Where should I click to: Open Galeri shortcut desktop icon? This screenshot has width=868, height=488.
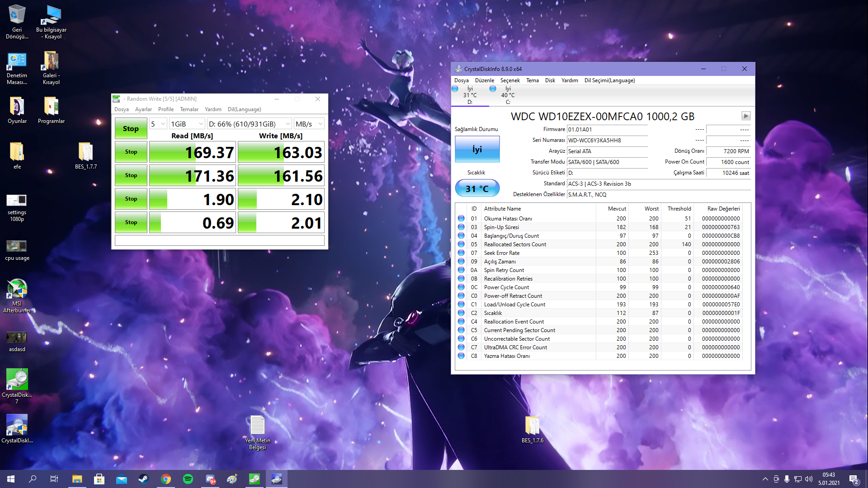click(x=51, y=68)
